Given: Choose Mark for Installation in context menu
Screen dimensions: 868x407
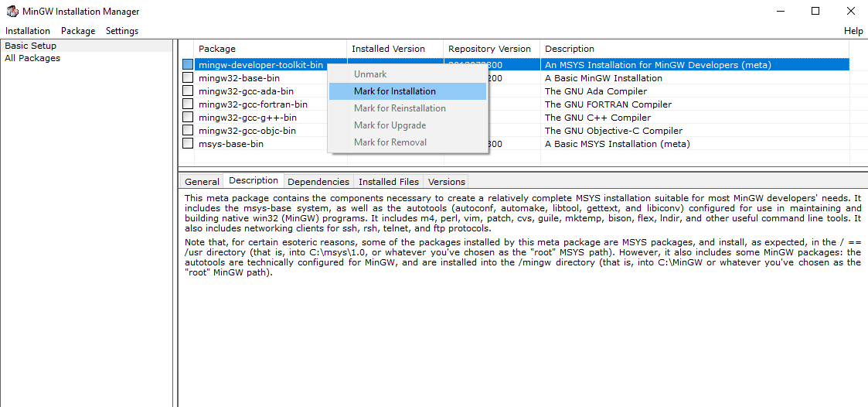Looking at the screenshot, I should point(407,91).
